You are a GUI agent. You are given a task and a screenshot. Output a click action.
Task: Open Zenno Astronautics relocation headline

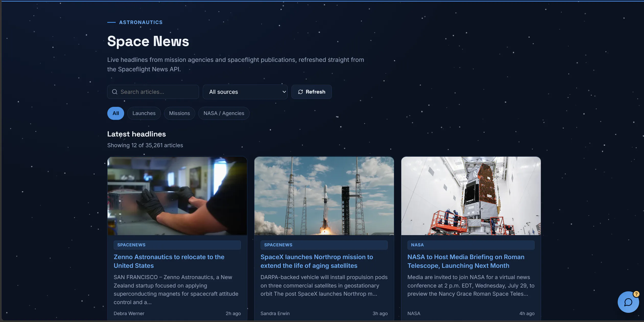pos(169,261)
